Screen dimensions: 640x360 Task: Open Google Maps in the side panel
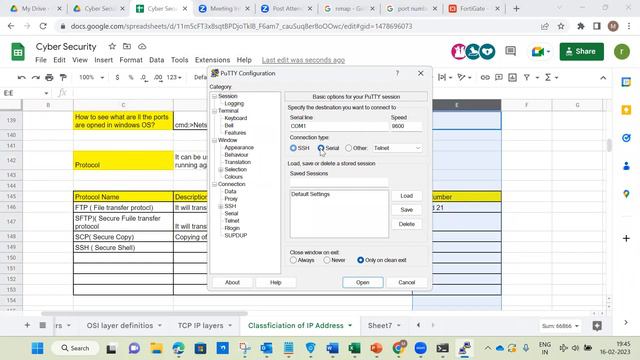pyautogui.click(x=626, y=194)
